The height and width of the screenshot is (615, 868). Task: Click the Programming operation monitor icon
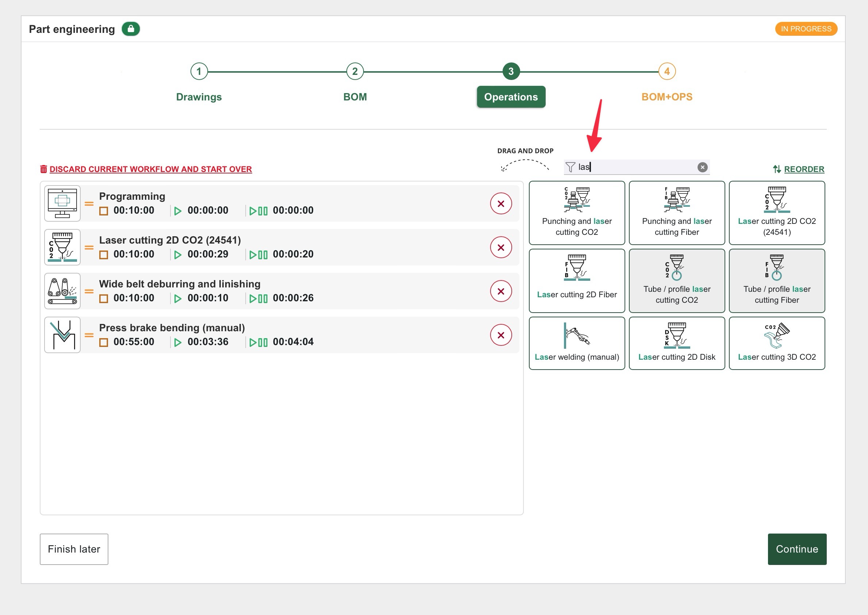pos(62,203)
